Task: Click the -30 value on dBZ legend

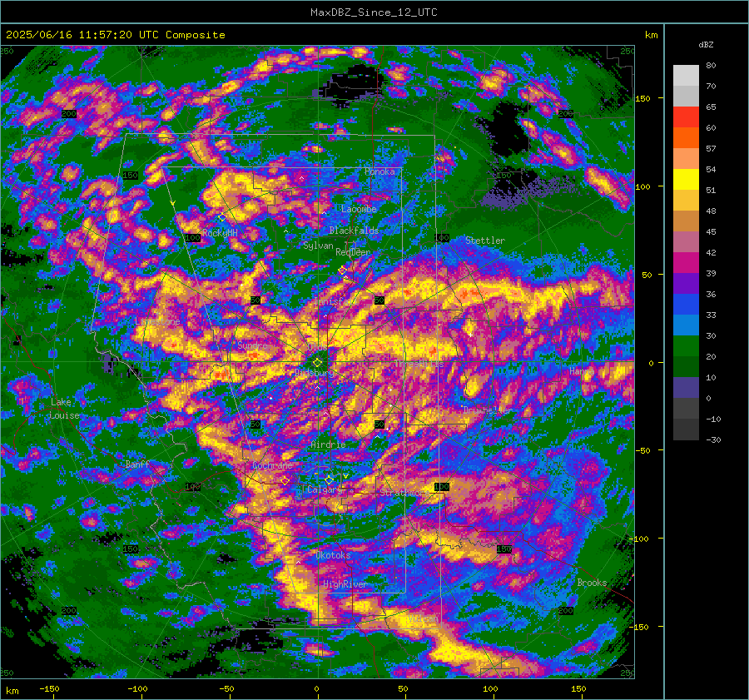Action: (x=713, y=439)
